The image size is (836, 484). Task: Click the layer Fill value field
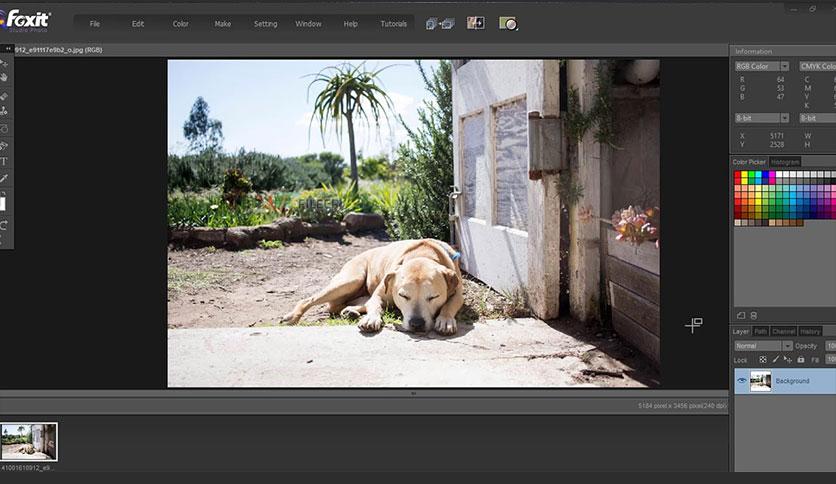pyautogui.click(x=831, y=360)
